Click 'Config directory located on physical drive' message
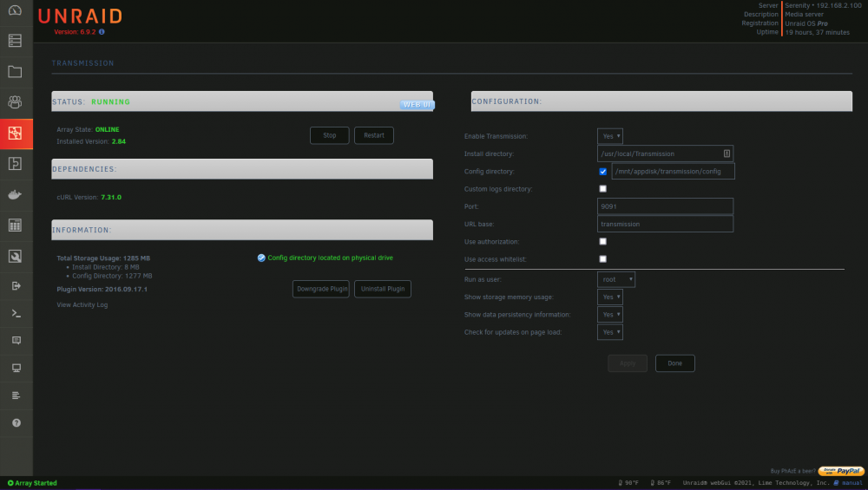Screen dimensions: 868x490 [330, 258]
